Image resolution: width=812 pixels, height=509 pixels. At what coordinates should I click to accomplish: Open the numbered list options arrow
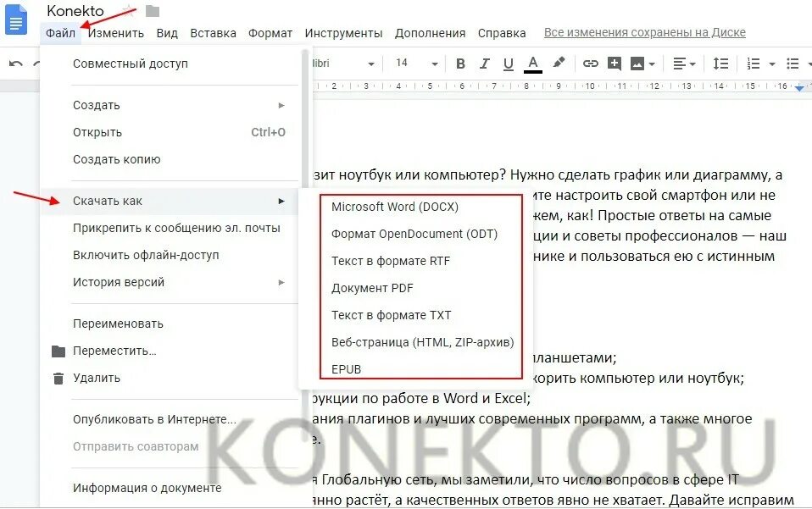(771, 64)
